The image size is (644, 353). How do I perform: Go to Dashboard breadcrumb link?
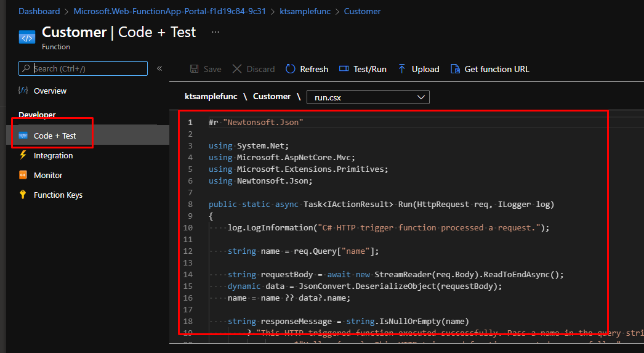point(39,11)
